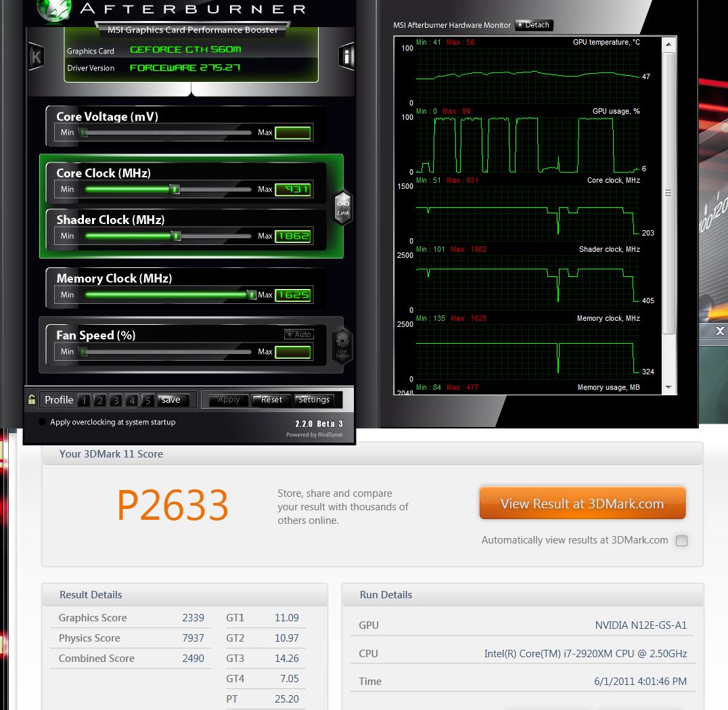The height and width of the screenshot is (710, 728).
Task: Click the Combined Score value 2490
Action: (x=193, y=659)
